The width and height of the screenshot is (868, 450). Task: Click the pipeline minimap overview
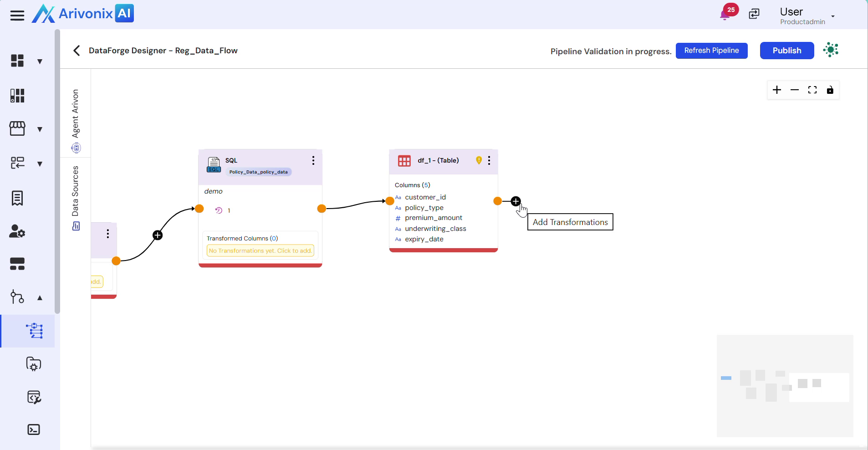tap(785, 386)
